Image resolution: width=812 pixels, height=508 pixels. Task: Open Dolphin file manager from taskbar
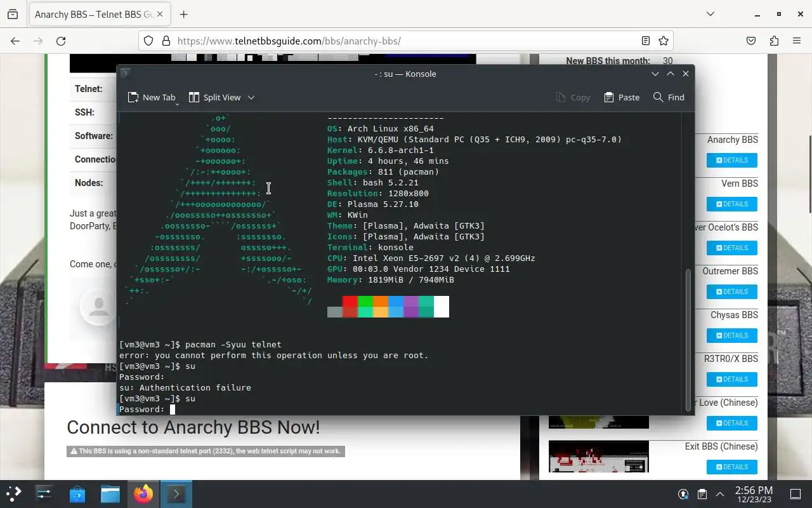coord(110,493)
